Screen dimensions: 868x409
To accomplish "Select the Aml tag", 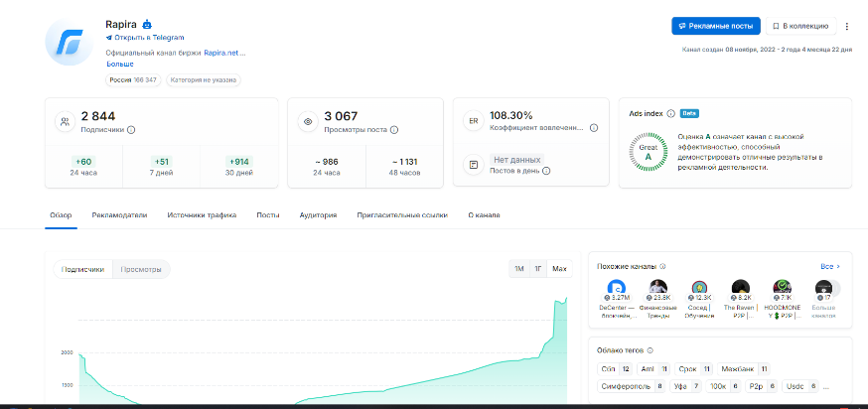I will pos(653,369).
